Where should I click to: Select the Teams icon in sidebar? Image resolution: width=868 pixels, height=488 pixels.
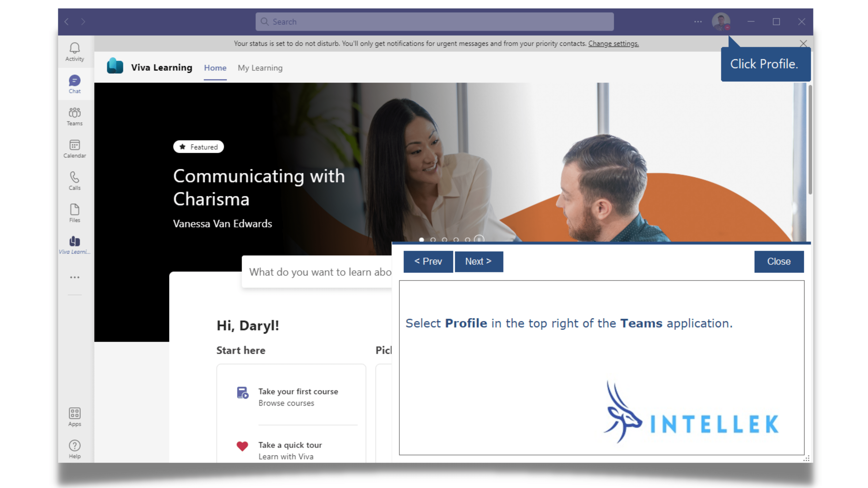pyautogui.click(x=75, y=116)
